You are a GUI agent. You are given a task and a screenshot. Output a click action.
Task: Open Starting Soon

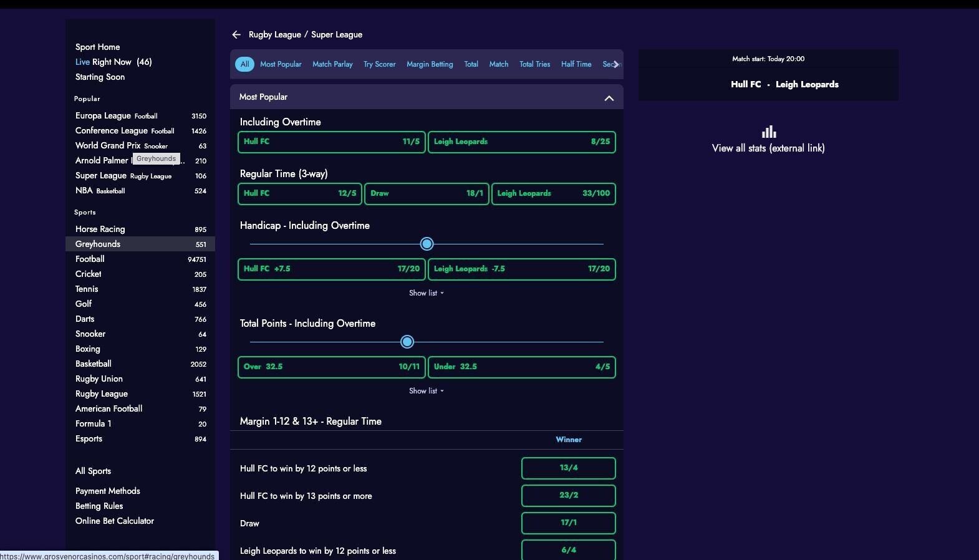[100, 77]
